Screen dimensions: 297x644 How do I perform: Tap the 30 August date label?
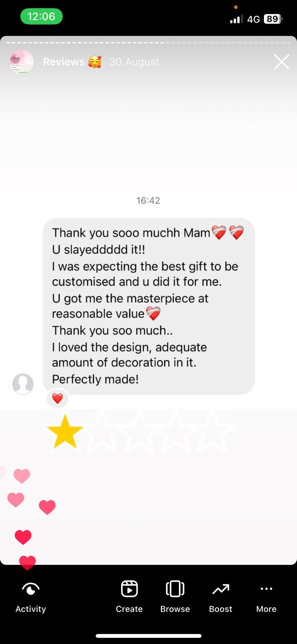(134, 62)
